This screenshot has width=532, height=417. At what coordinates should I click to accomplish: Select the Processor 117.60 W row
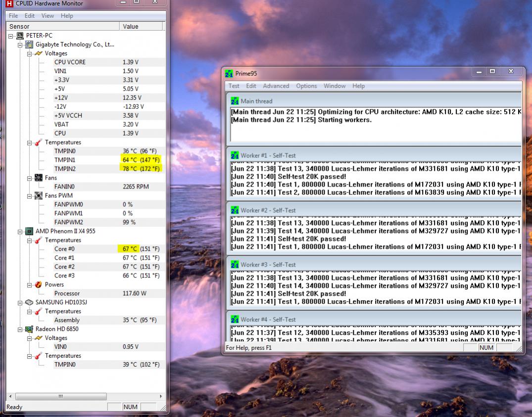pos(109,293)
